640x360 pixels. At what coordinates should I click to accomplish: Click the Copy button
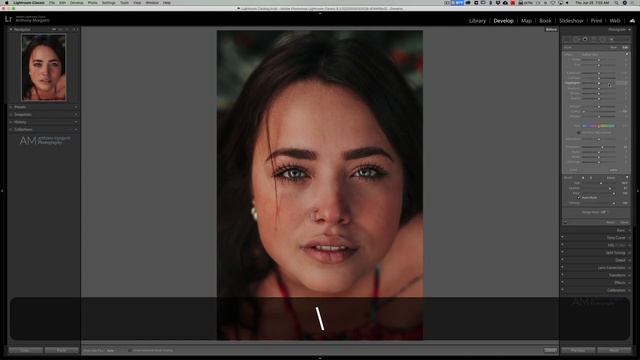26,350
